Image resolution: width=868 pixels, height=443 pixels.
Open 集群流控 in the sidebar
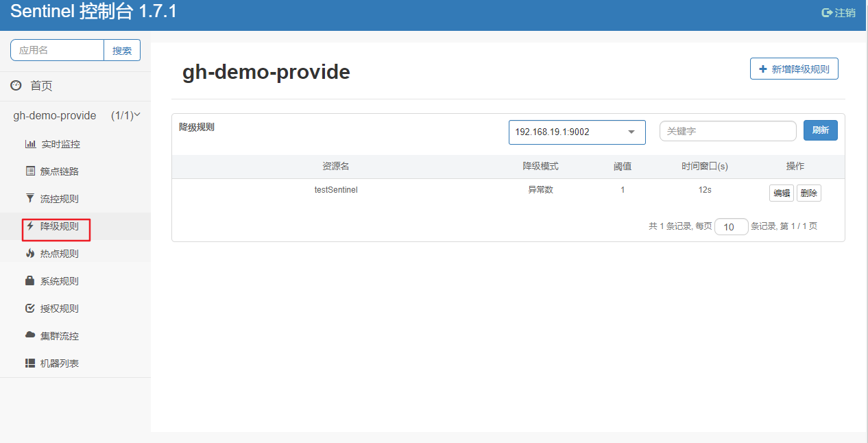pyautogui.click(x=60, y=335)
